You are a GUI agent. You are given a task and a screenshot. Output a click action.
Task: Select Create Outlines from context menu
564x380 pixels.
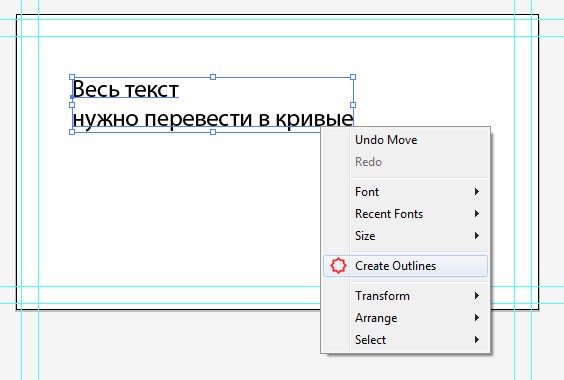coord(405,266)
